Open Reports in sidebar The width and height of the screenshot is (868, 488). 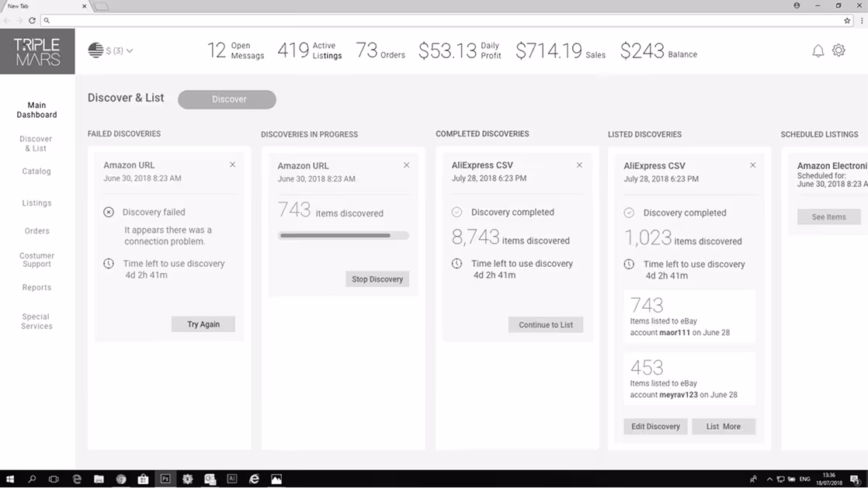click(36, 288)
